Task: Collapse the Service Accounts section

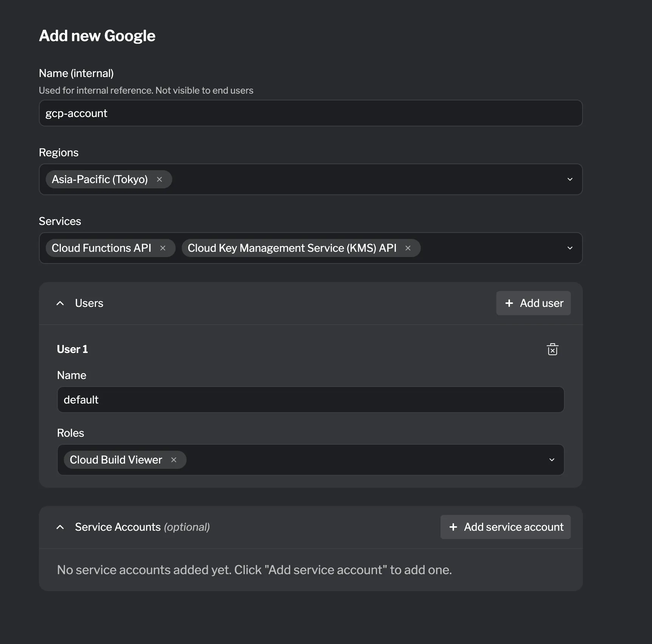Action: pyautogui.click(x=60, y=527)
